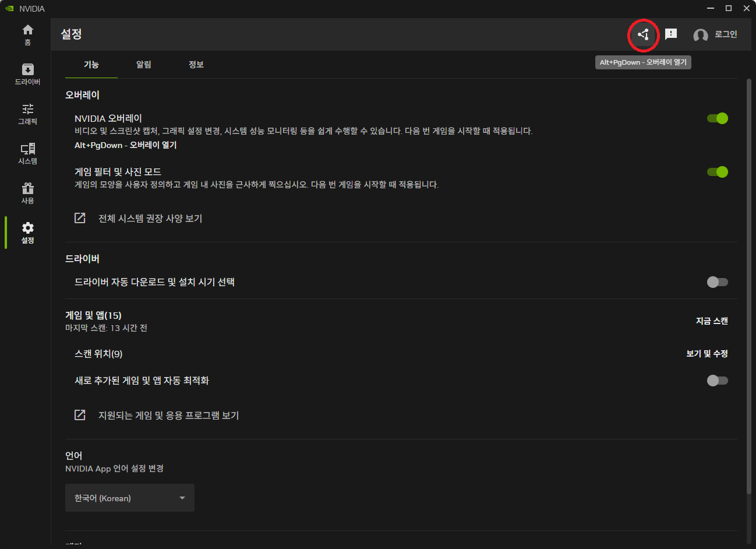Enable 드라이버 자동 다운로드 toggle
Viewport: 756px width, 549px height.
[718, 282]
